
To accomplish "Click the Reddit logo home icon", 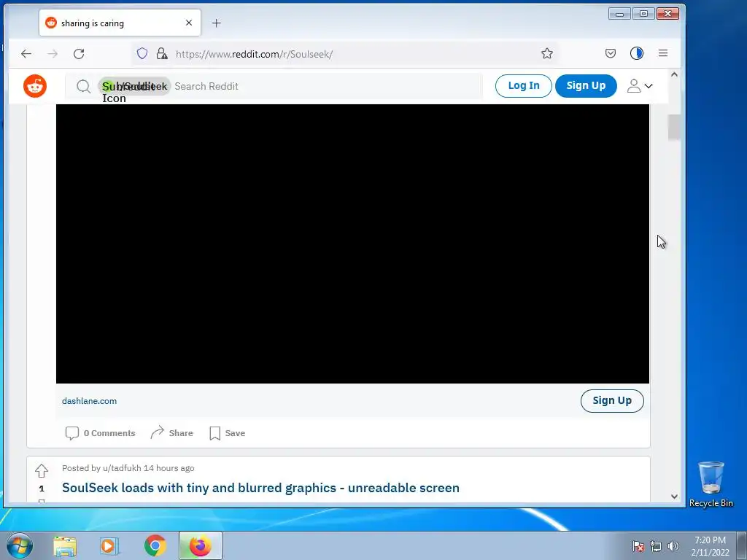I will click(x=35, y=86).
